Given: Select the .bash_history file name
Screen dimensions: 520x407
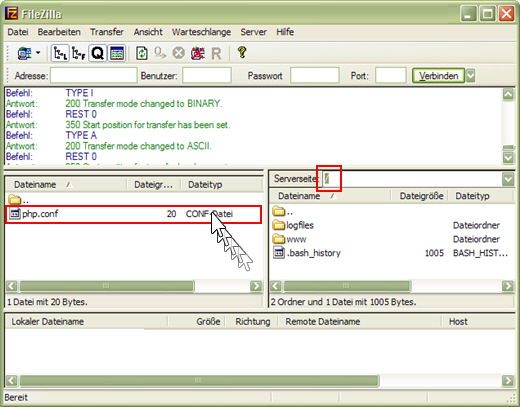Looking at the screenshot, I should pyautogui.click(x=314, y=253).
